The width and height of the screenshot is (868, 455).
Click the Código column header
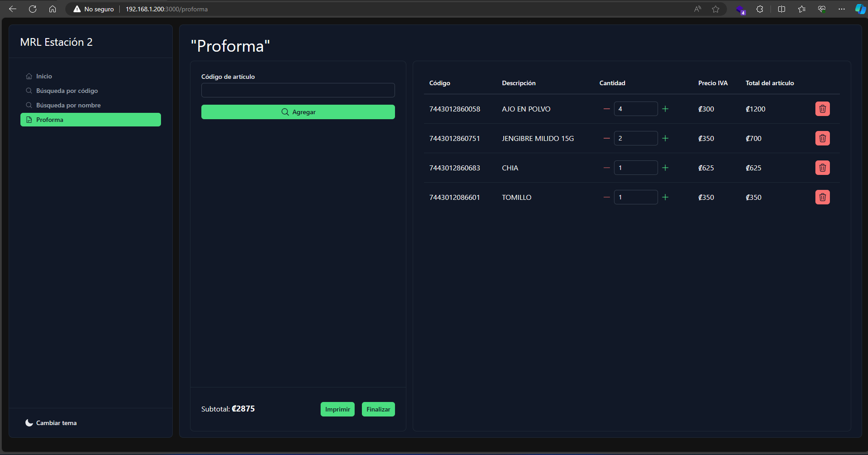point(439,83)
